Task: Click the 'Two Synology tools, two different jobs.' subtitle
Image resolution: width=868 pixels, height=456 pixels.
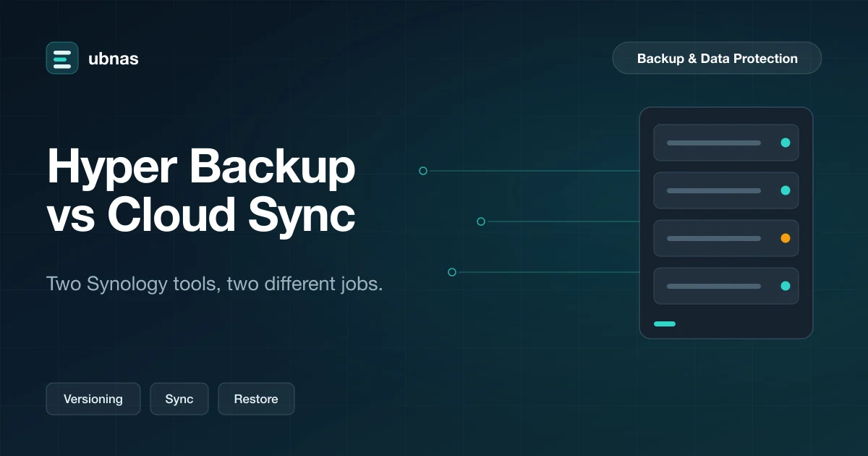Action: point(214,284)
